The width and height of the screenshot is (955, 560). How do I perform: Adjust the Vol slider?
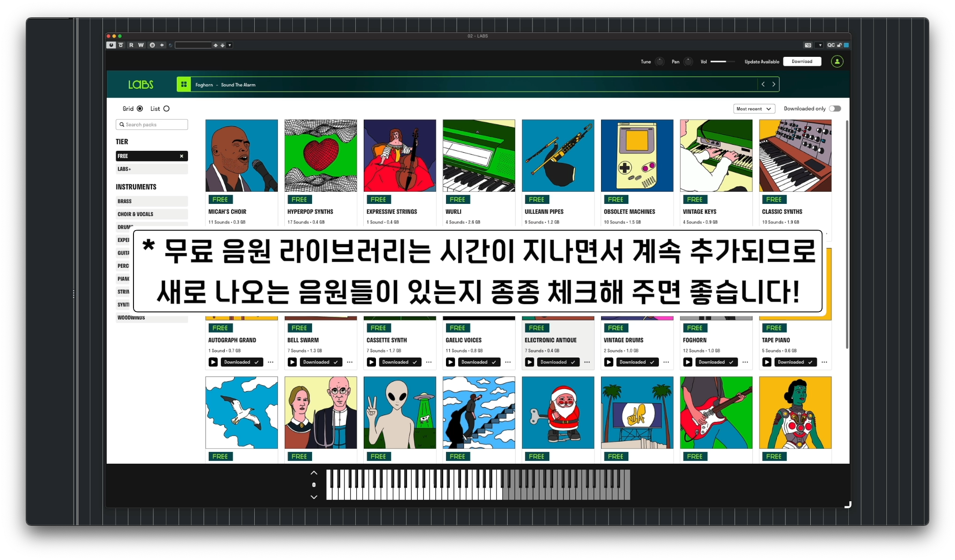(x=722, y=62)
